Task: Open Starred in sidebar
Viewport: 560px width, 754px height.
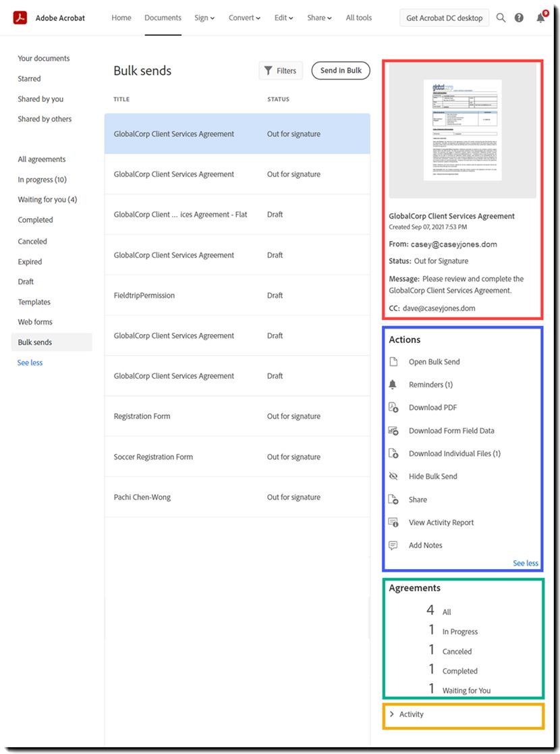Action: tap(29, 78)
